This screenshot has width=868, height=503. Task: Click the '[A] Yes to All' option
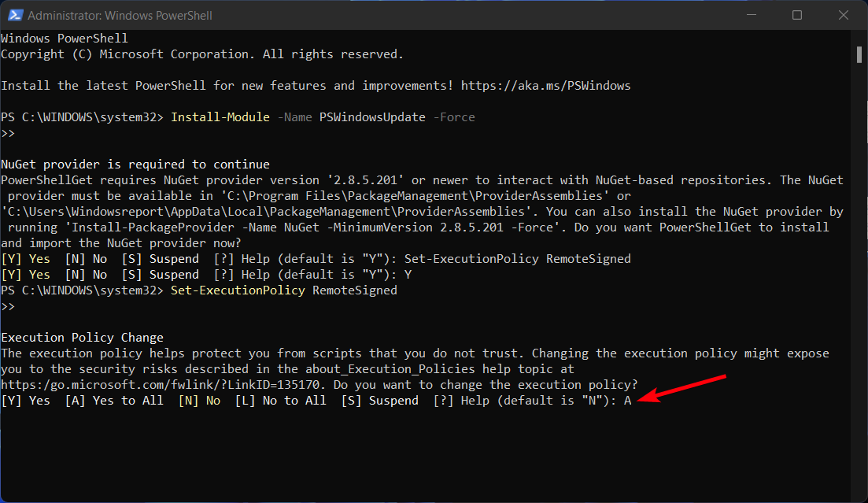[114, 401]
